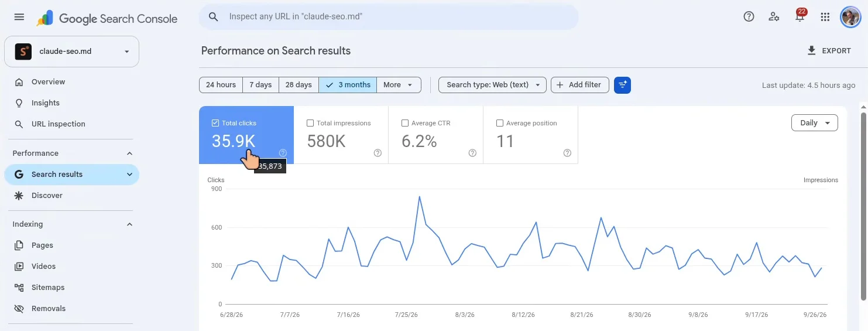Open Videos indexing report
This screenshot has height=331, width=868.
tap(71, 267)
